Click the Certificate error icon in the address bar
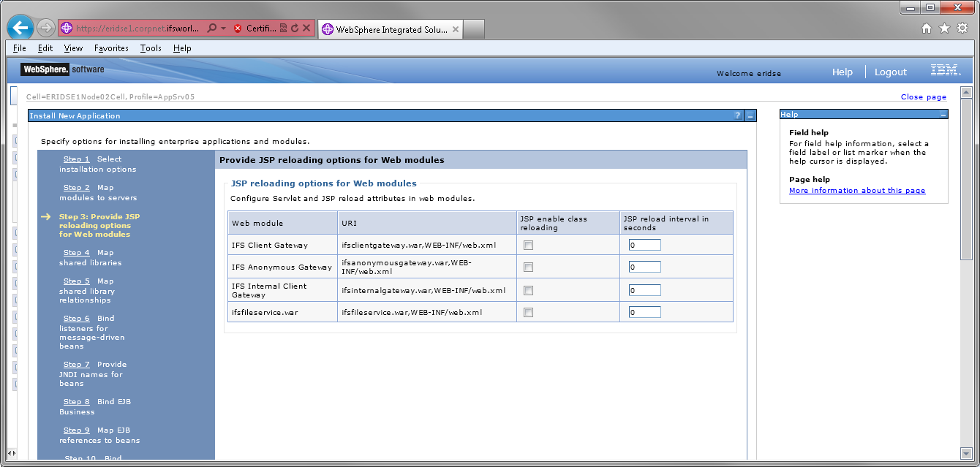The image size is (980, 467). pos(238,28)
